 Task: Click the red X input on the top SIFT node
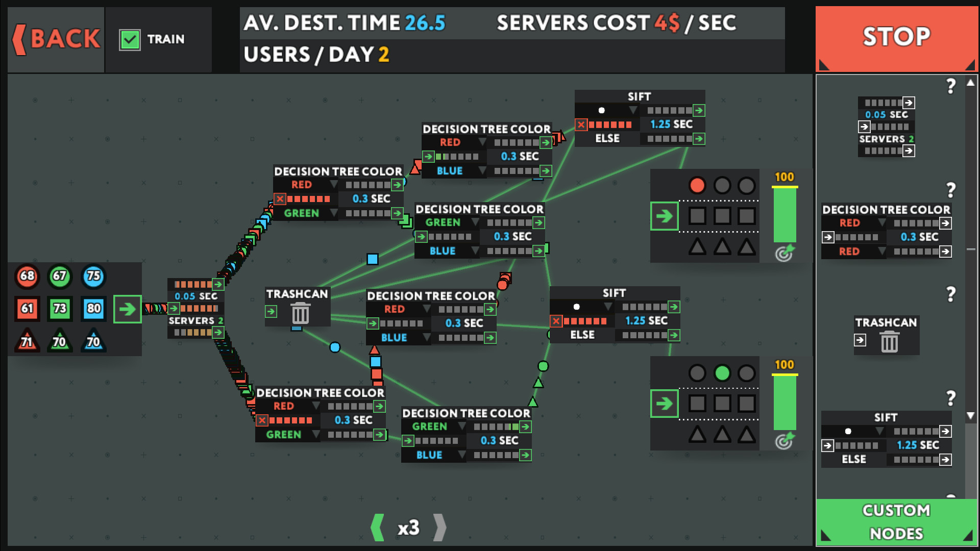click(x=581, y=124)
